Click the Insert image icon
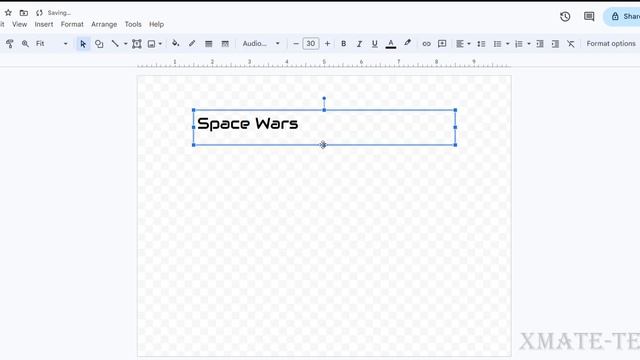640x360 pixels. [151, 44]
